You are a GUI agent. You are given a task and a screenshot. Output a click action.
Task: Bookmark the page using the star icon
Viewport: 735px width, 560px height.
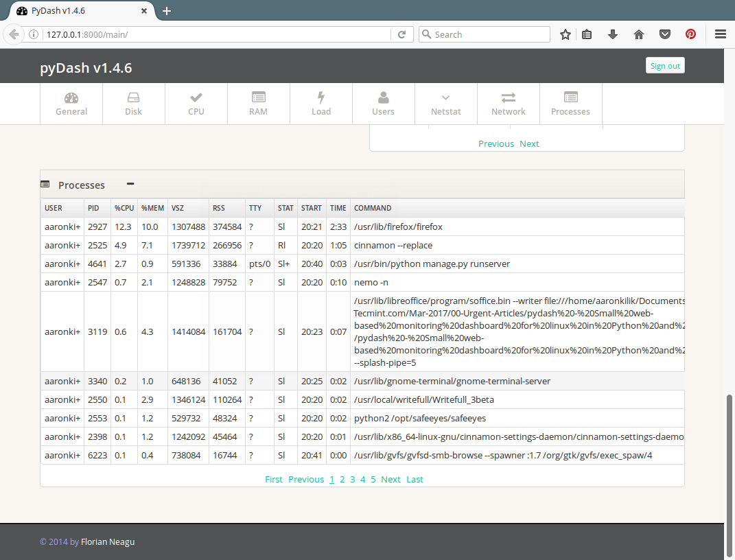(565, 34)
